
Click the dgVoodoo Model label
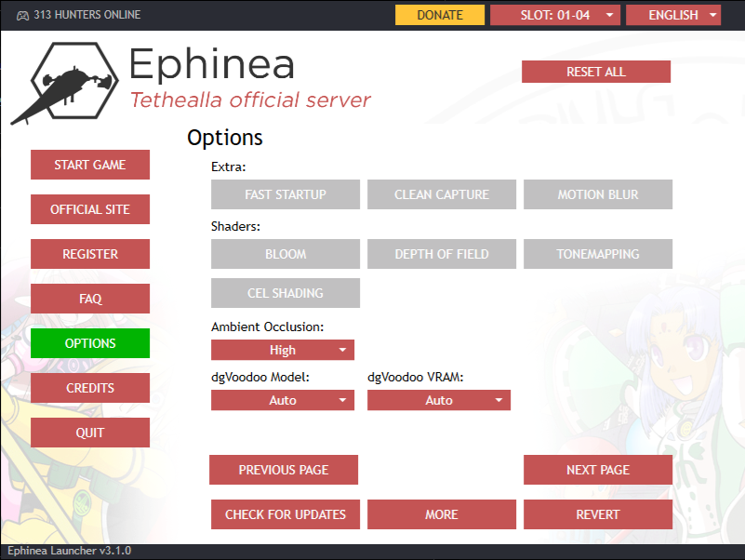coord(260,378)
